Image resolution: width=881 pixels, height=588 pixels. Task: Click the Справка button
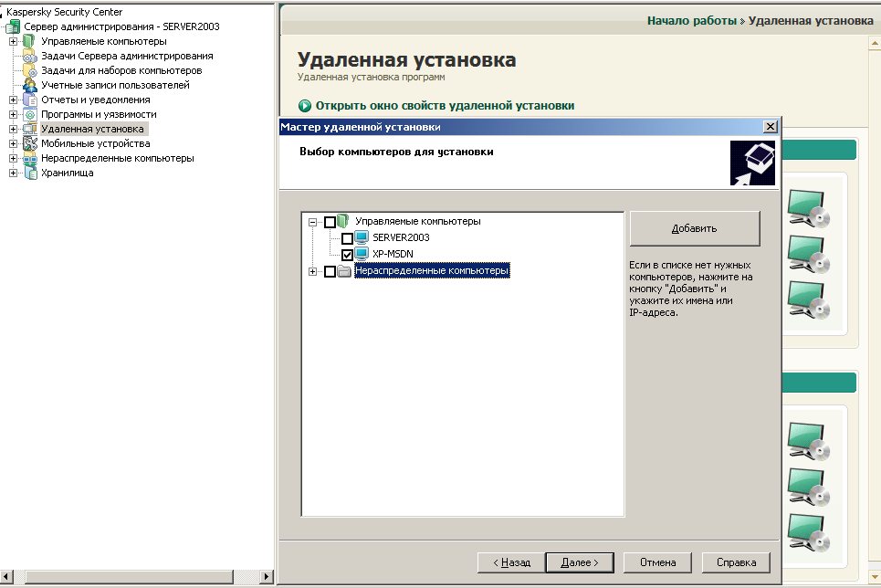click(736, 562)
